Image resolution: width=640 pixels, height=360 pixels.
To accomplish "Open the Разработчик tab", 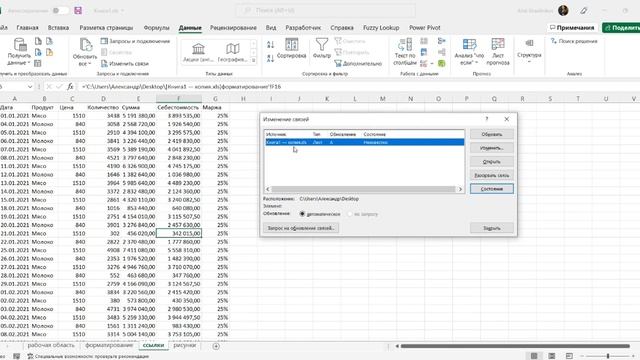I will [x=303, y=28].
